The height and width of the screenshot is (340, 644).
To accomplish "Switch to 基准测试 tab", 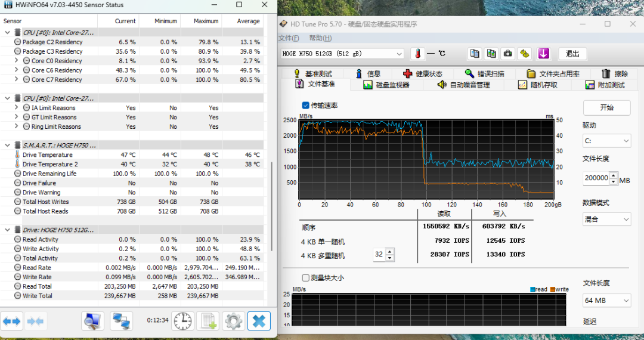I will click(313, 73).
